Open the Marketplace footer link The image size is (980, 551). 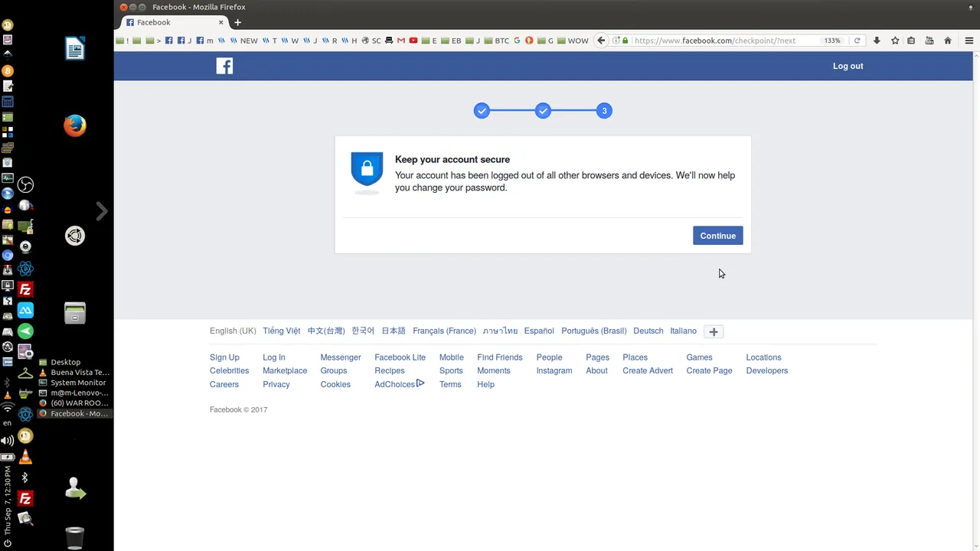click(x=285, y=370)
